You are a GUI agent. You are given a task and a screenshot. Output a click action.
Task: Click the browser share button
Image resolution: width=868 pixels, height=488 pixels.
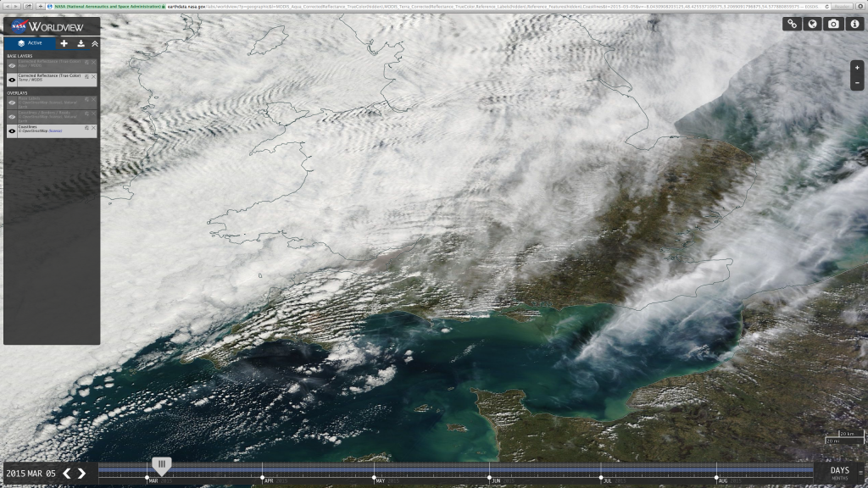28,6
